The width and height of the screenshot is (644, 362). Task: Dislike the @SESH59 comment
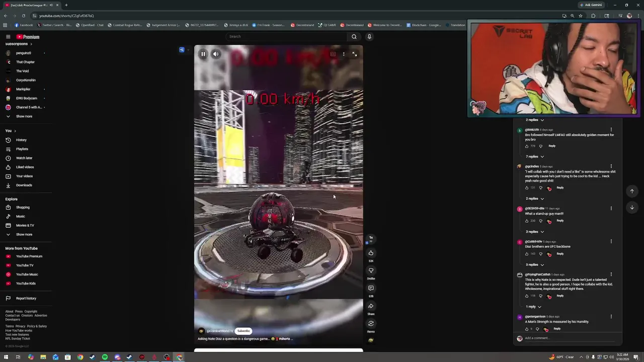pos(541,221)
